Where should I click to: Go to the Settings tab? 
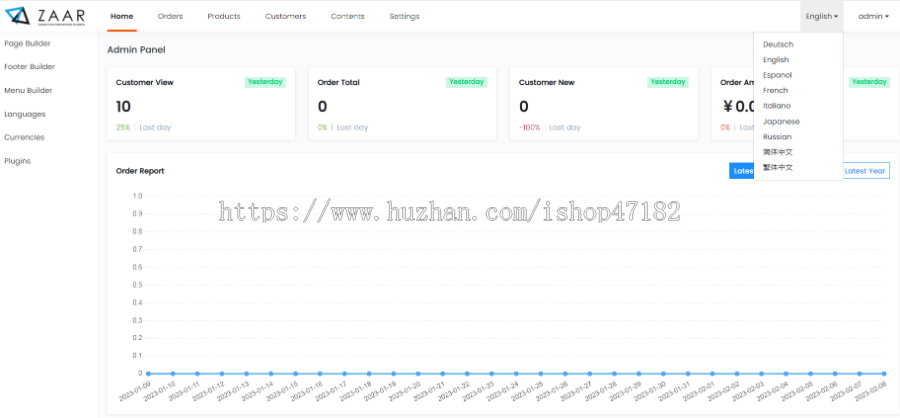click(x=404, y=16)
